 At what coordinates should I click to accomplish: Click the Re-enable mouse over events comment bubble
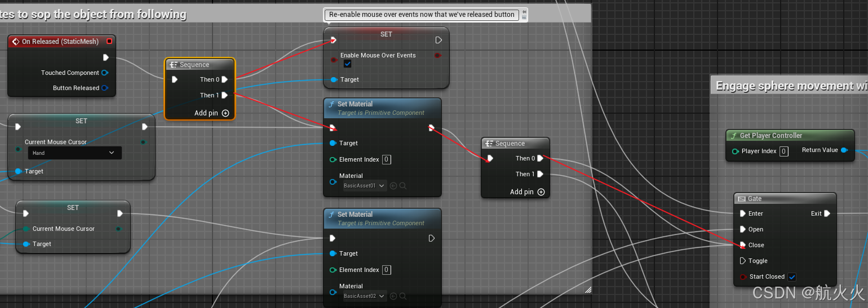click(x=422, y=15)
